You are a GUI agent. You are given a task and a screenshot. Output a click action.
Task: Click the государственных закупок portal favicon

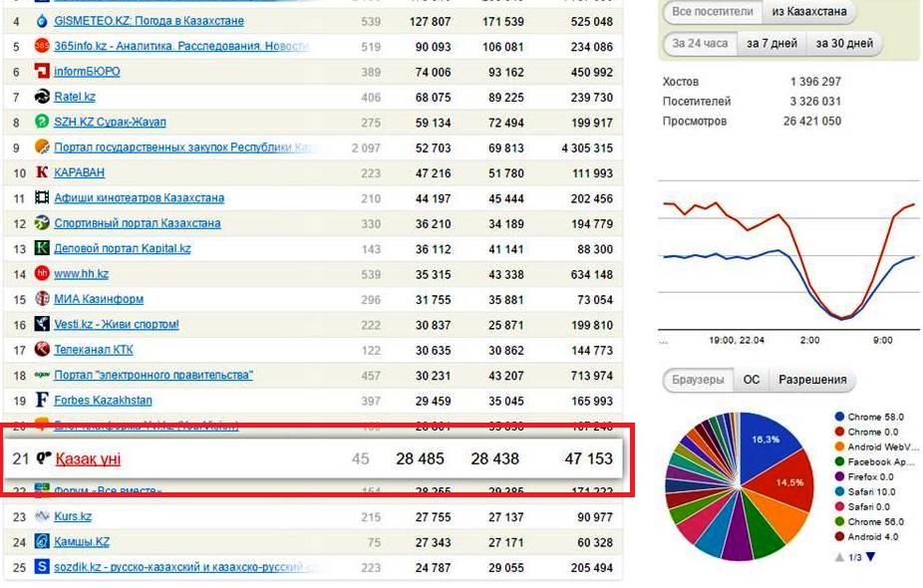click(x=42, y=147)
